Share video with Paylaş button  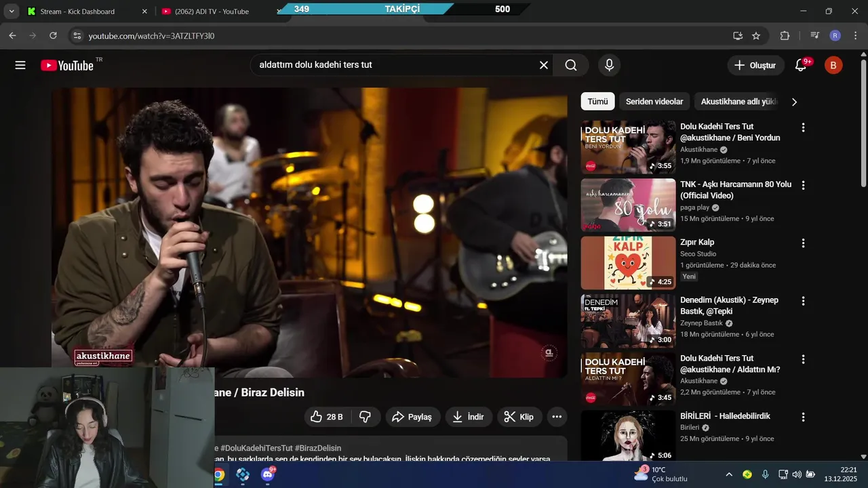click(x=412, y=417)
